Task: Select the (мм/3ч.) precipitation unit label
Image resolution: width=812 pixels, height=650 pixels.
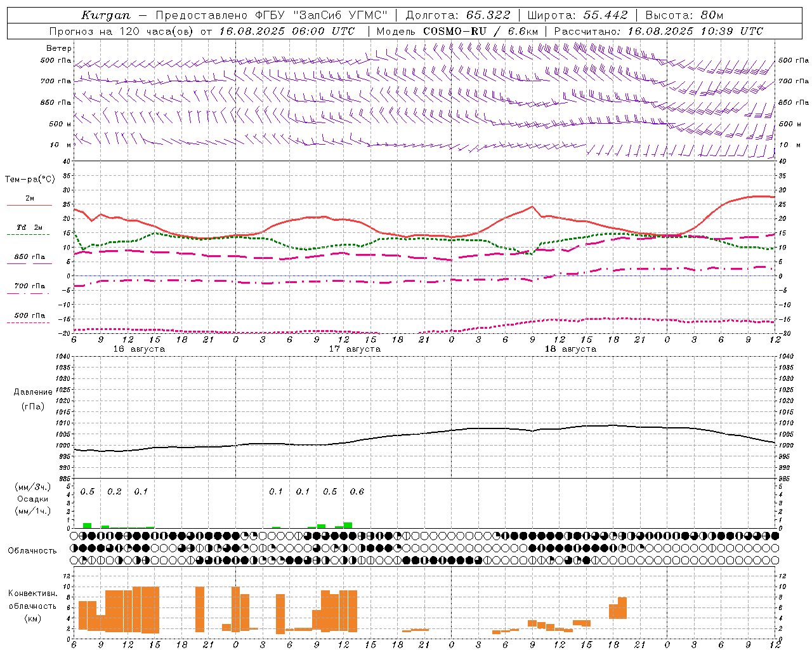Action: pos(33,487)
